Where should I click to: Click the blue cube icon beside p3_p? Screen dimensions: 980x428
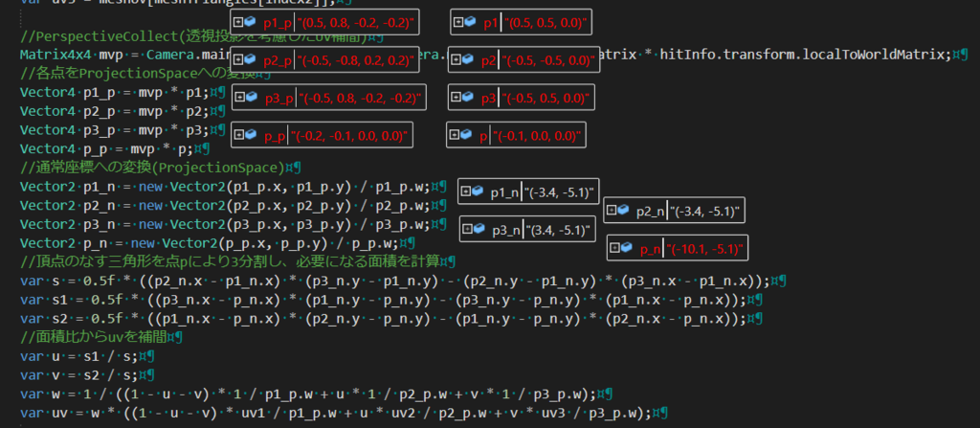click(252, 97)
